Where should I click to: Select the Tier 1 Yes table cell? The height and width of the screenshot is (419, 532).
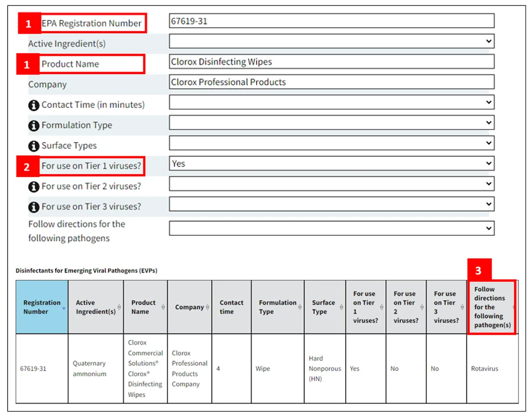[x=366, y=368]
